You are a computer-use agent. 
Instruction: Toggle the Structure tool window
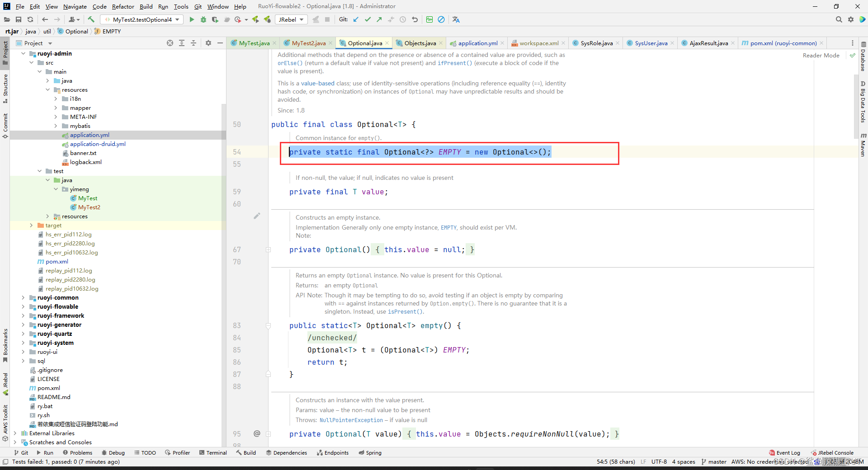pyautogui.click(x=5, y=89)
